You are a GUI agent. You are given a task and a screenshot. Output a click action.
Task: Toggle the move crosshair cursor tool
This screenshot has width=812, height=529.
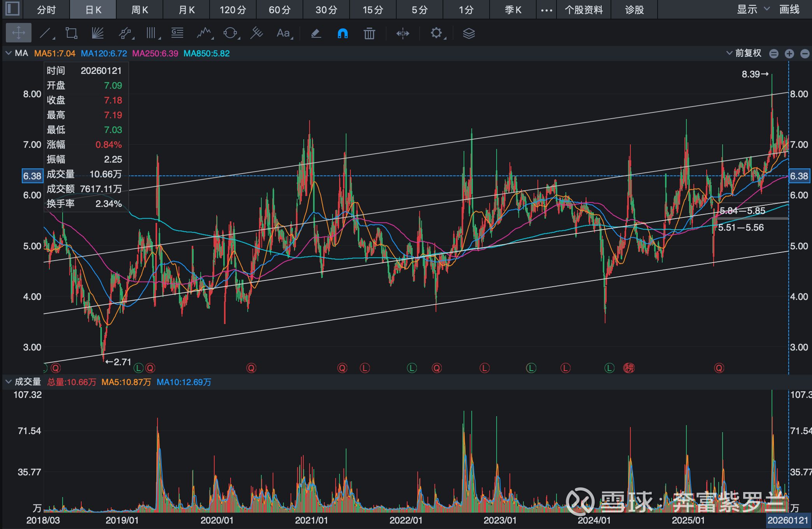tap(18, 33)
